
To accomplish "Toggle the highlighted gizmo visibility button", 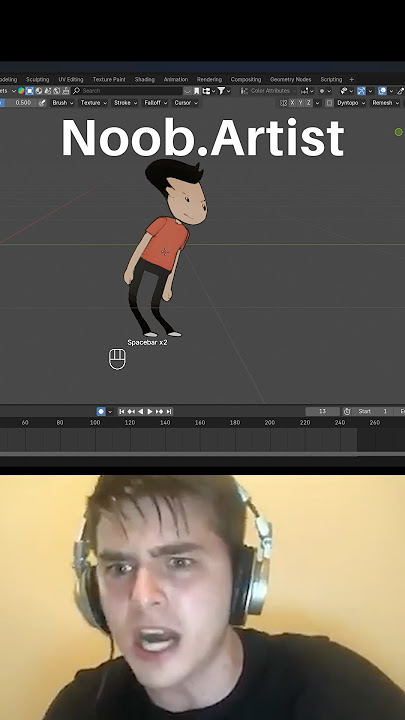I will 361,91.
